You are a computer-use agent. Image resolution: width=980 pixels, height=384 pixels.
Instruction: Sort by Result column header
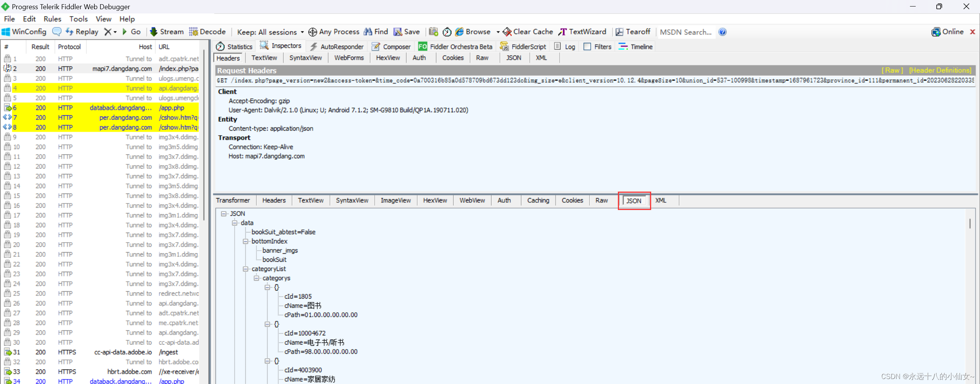40,47
